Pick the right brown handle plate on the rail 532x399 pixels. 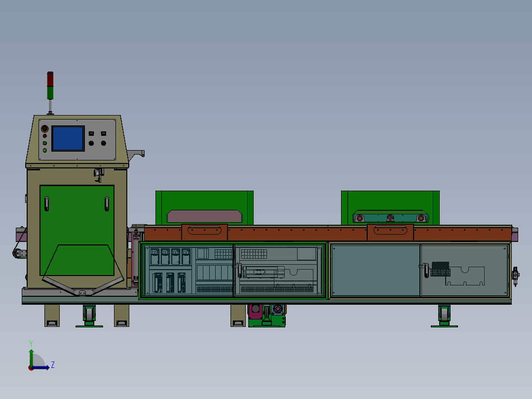click(390, 232)
